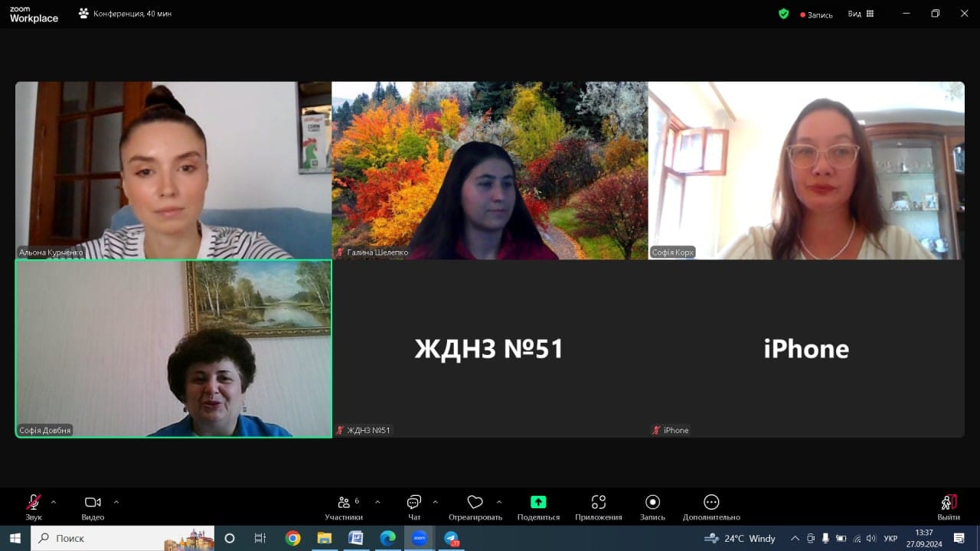Image resolution: width=980 pixels, height=551 pixels.
Task: Select Софія Довбня's highlighted video tile
Action: click(x=173, y=349)
